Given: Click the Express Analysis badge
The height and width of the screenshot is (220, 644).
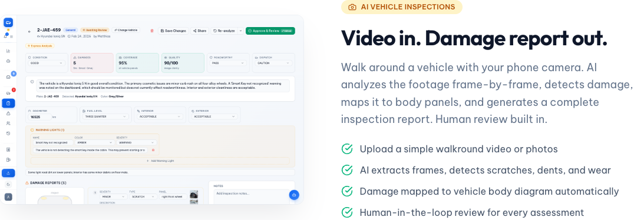Looking at the screenshot, I should coord(40,46).
